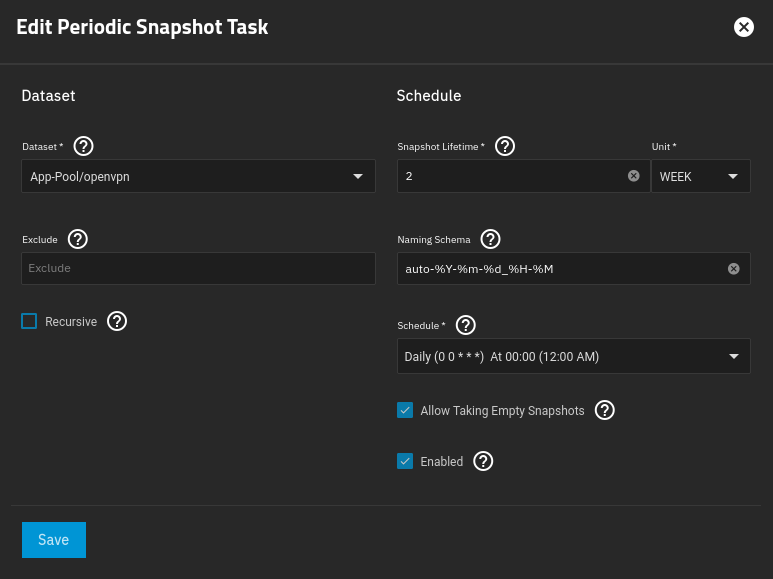View help for Recursive option
This screenshot has height=579, width=773.
tap(117, 321)
